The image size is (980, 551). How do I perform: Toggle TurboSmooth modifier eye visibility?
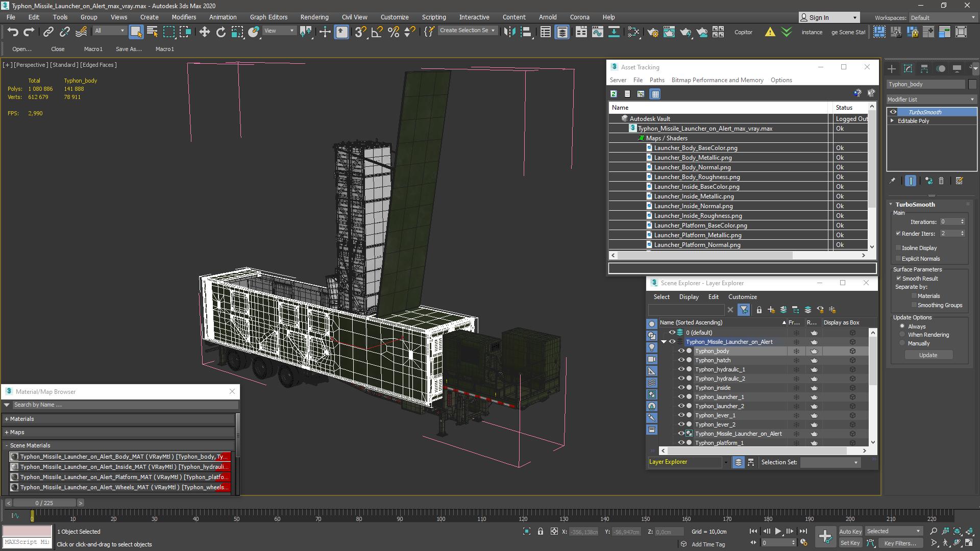click(893, 112)
